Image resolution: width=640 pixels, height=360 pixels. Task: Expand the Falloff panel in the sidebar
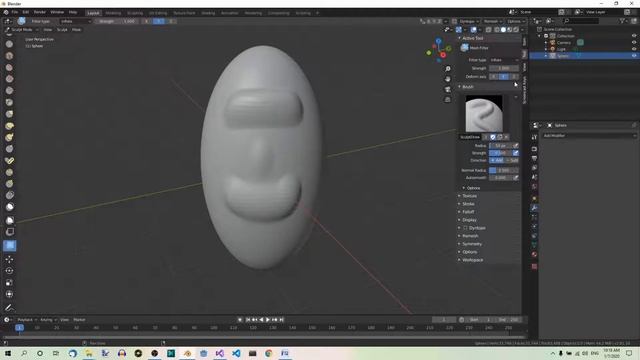pyautogui.click(x=468, y=212)
